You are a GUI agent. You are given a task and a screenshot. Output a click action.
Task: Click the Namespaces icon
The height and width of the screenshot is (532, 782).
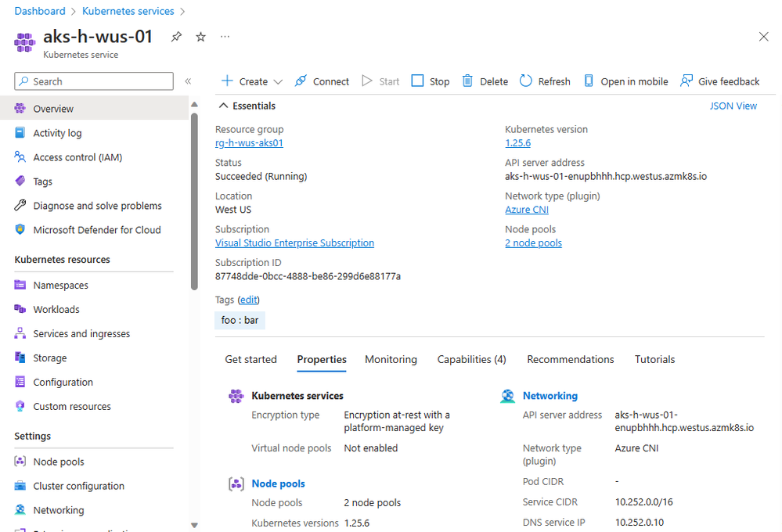(20, 285)
